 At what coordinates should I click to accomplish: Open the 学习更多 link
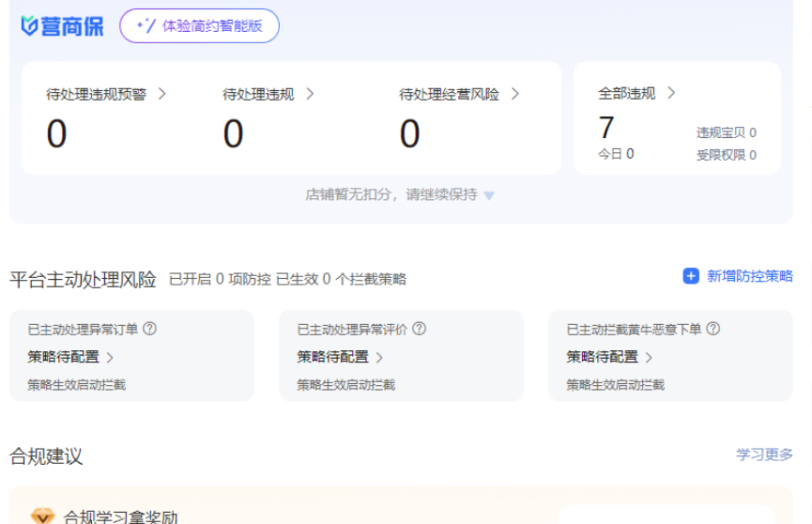[x=764, y=455]
